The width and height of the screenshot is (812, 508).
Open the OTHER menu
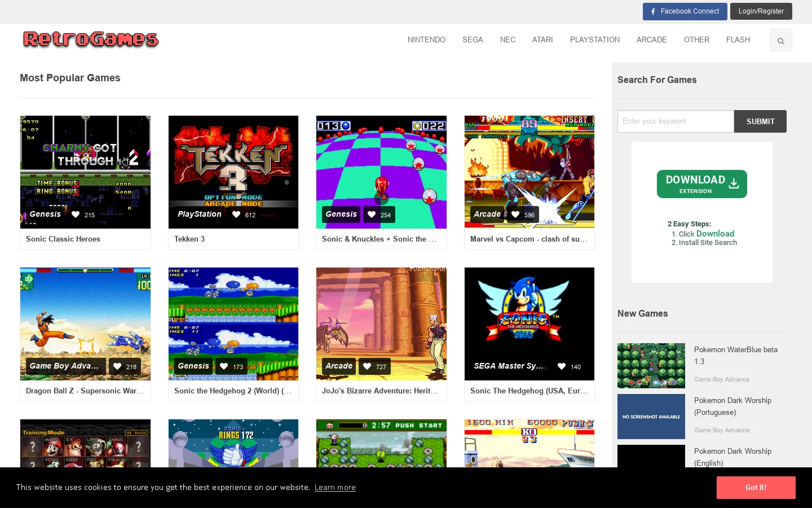click(696, 40)
